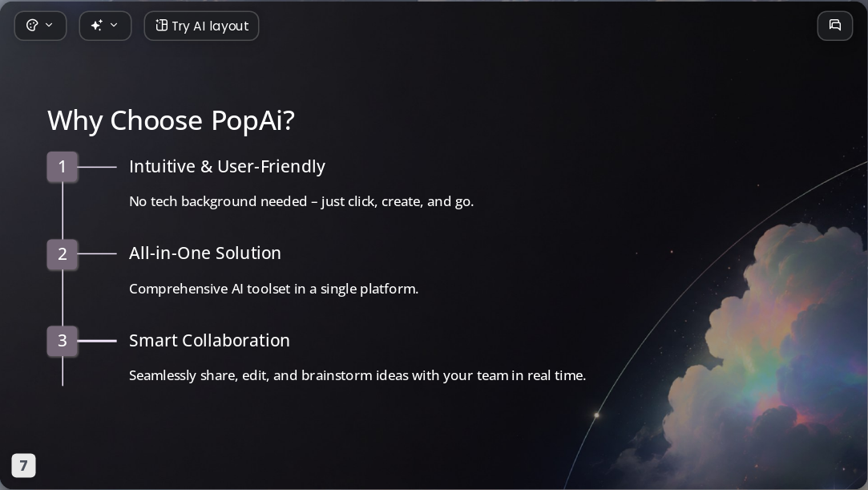Screen dimensions: 868x490
Task: Click the Intuitive & User-Friendly heading
Action: [x=227, y=167]
